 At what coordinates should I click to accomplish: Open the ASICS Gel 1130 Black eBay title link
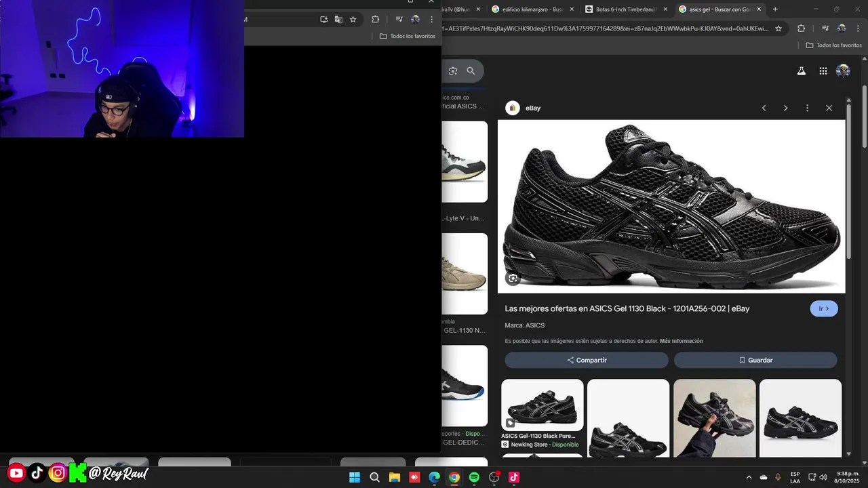click(627, 308)
